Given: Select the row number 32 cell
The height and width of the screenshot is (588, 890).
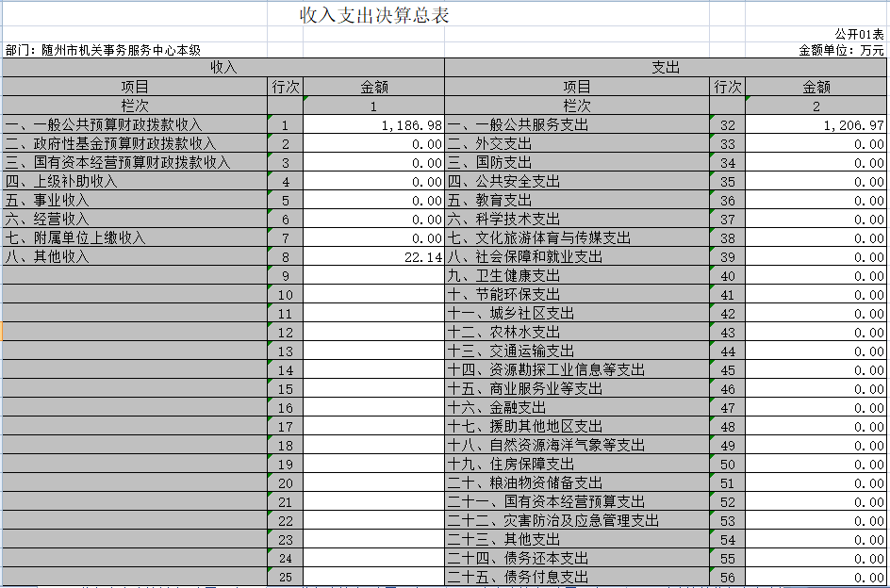Looking at the screenshot, I should click(x=727, y=125).
